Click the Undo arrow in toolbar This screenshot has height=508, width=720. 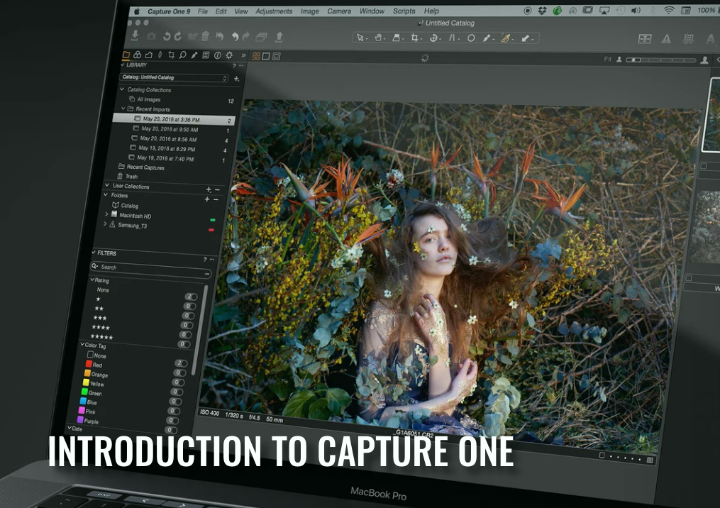(x=235, y=37)
